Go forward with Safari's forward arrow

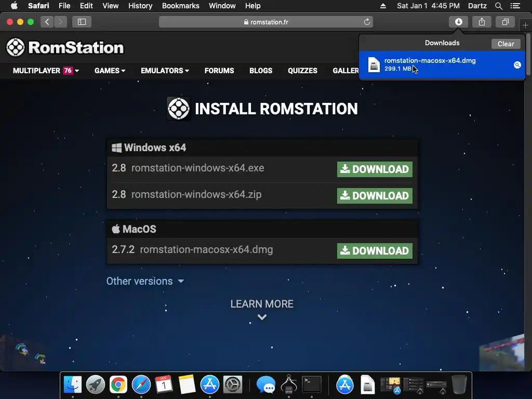point(60,22)
